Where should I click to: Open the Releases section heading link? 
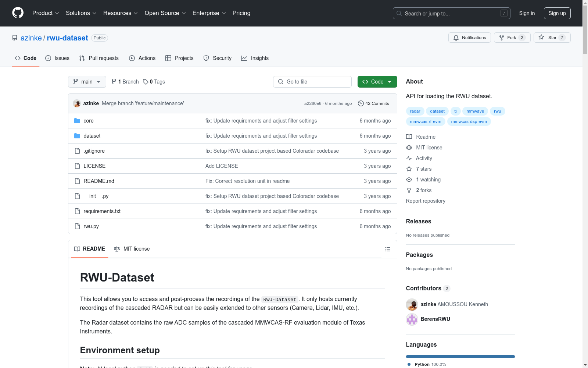[419, 221]
